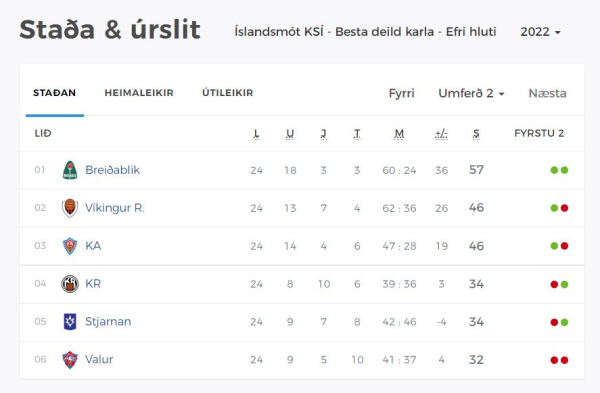Click the KA team logo

70,246
